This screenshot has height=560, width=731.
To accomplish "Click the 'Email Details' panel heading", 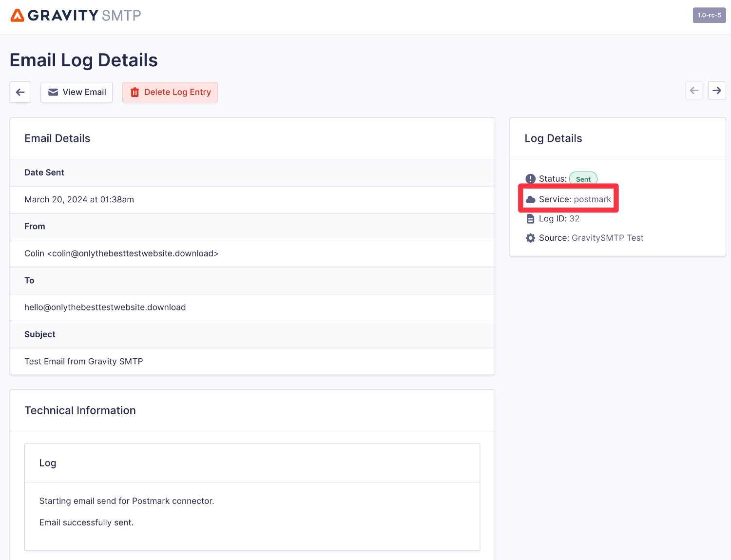I will [x=58, y=138].
